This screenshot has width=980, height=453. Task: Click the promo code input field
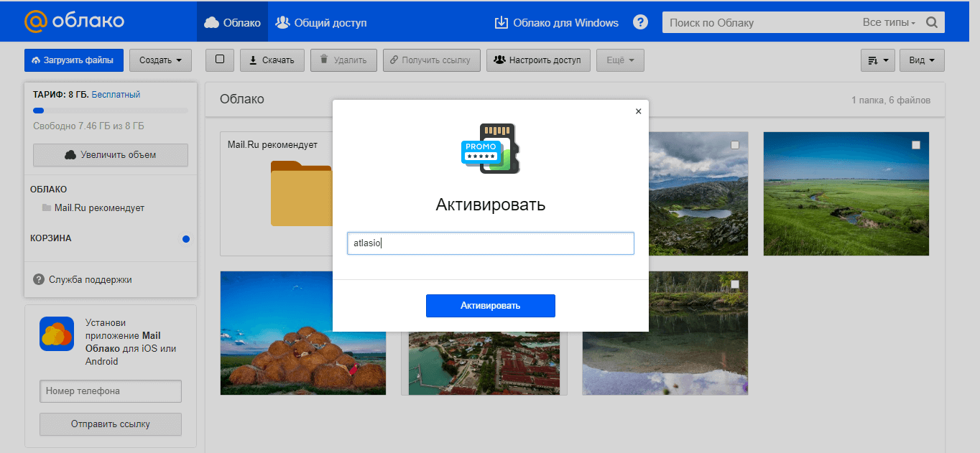[x=490, y=243]
